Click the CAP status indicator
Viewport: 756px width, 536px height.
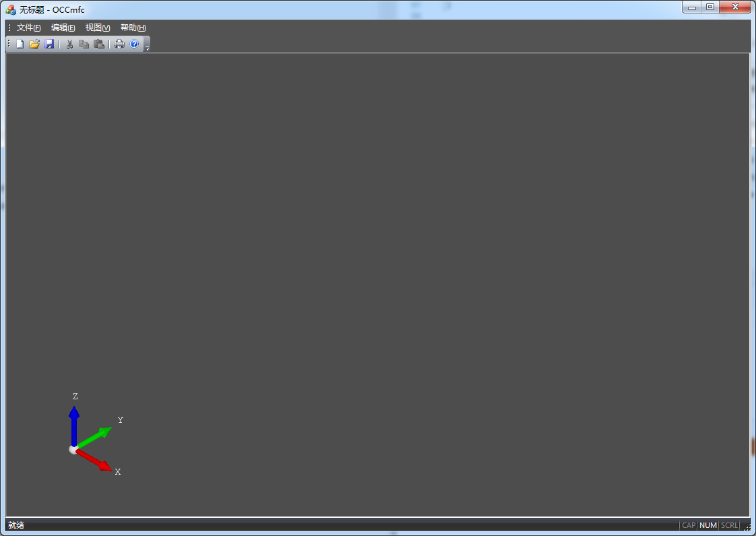point(689,525)
